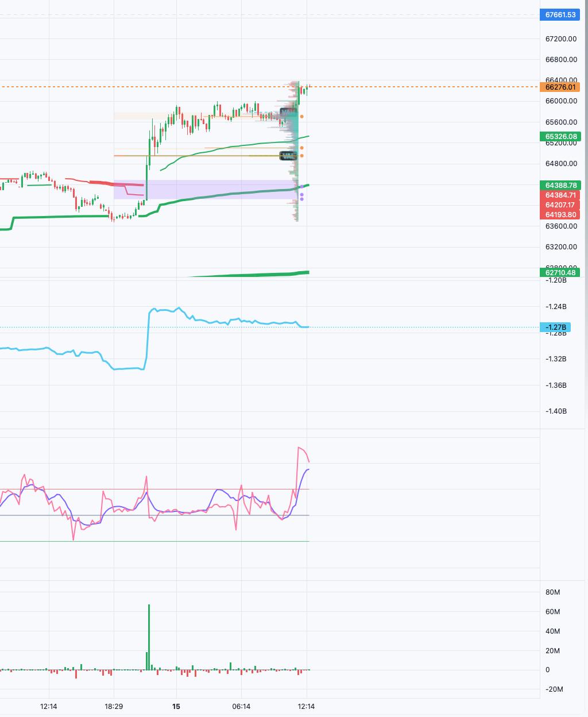This screenshot has width=588, height=717.
Task: Click the 06:14 time axis label
Action: pos(241,706)
